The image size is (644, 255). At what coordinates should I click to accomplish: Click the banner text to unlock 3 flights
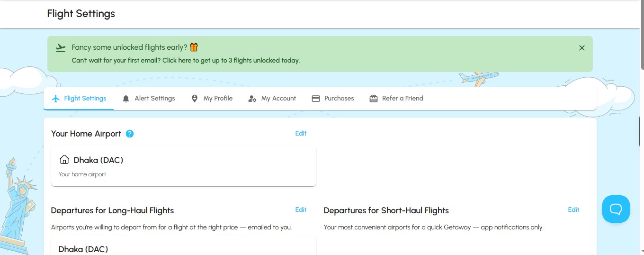click(186, 61)
